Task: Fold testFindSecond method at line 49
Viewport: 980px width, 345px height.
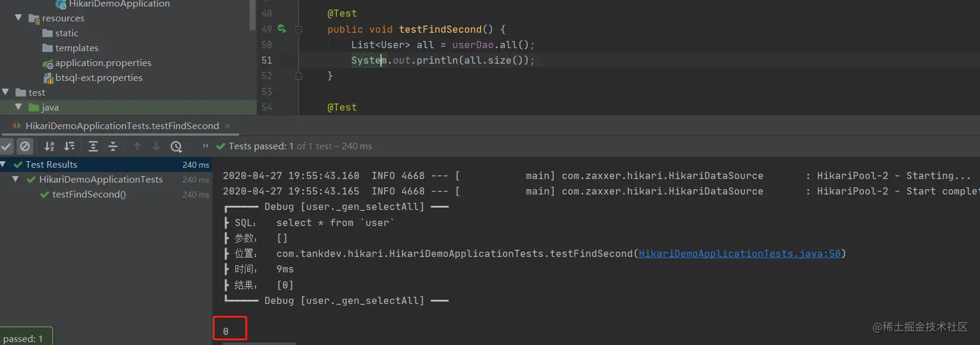Action: pyautogui.click(x=299, y=29)
